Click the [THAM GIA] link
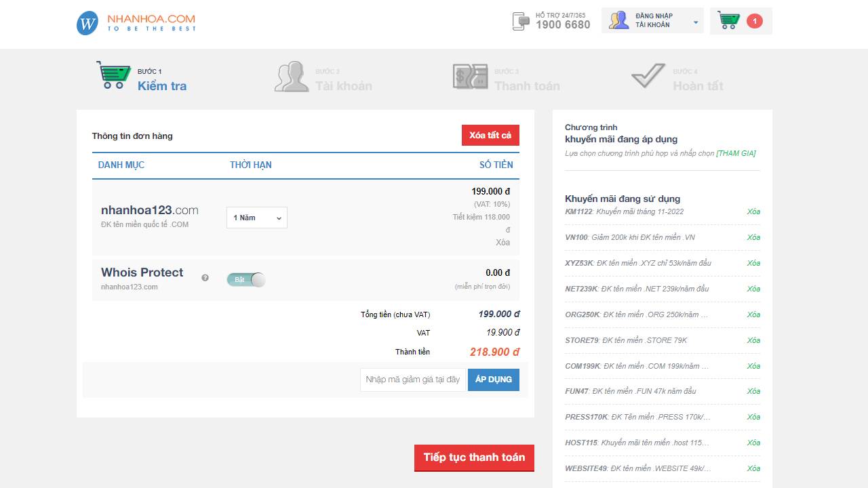The height and width of the screenshot is (488, 868). 736,153
